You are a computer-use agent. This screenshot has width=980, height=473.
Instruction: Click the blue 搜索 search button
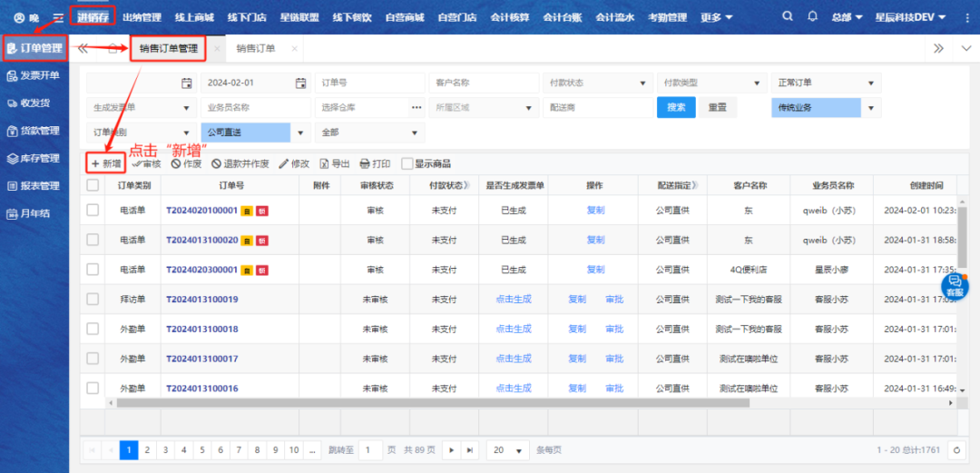(x=676, y=107)
